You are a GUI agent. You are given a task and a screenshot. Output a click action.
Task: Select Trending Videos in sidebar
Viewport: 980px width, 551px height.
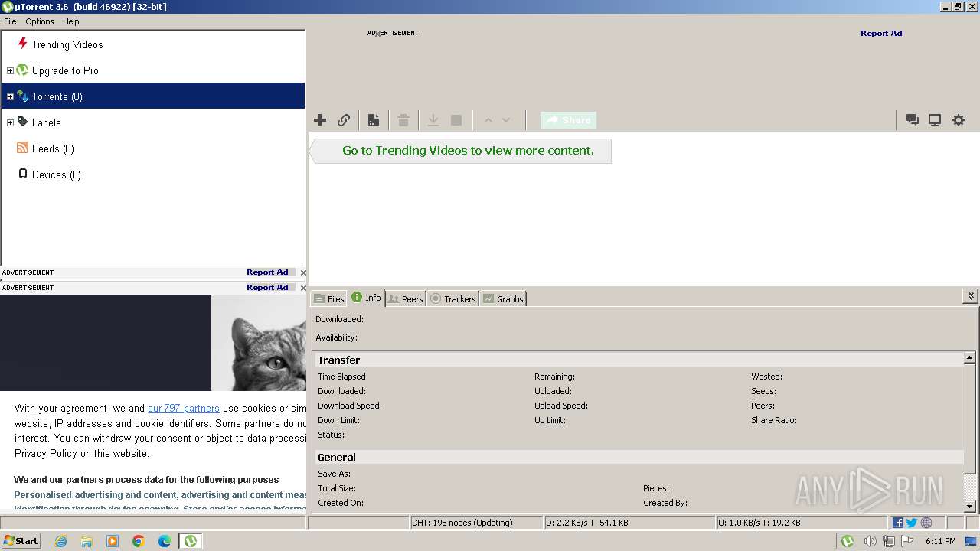tap(67, 44)
